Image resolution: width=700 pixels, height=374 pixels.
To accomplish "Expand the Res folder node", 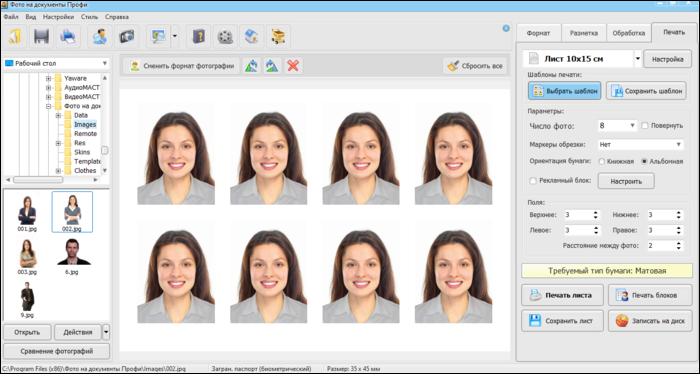I will 58,143.
